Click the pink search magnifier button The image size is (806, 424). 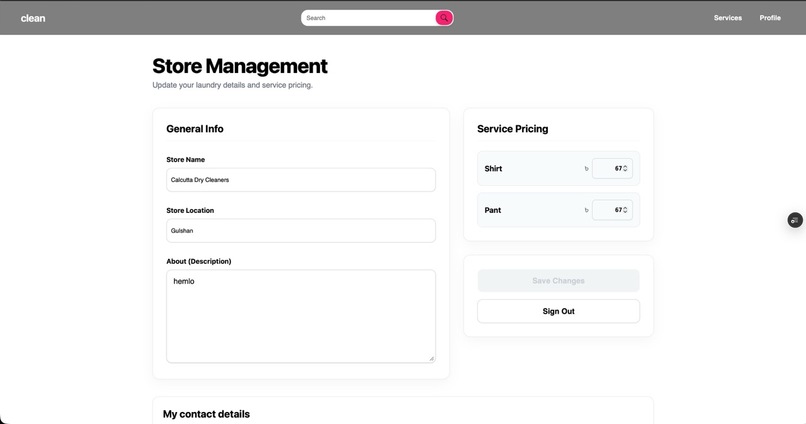(x=444, y=18)
